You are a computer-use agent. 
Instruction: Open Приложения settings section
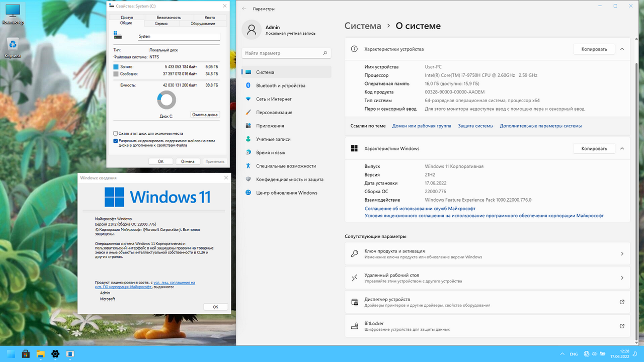(286, 126)
